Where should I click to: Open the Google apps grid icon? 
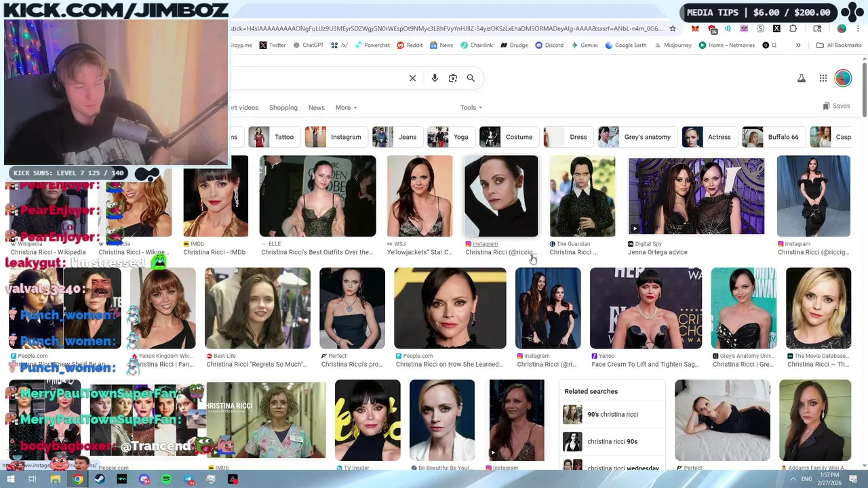click(823, 79)
